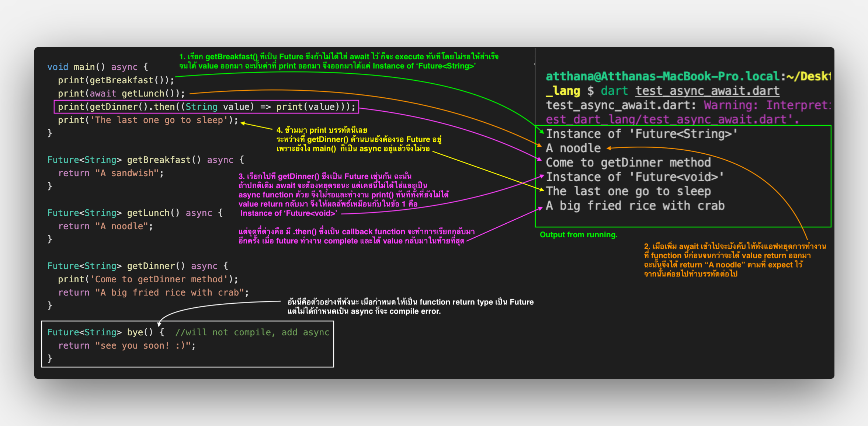Click the print(getBreakfast()) code line

(x=116, y=80)
